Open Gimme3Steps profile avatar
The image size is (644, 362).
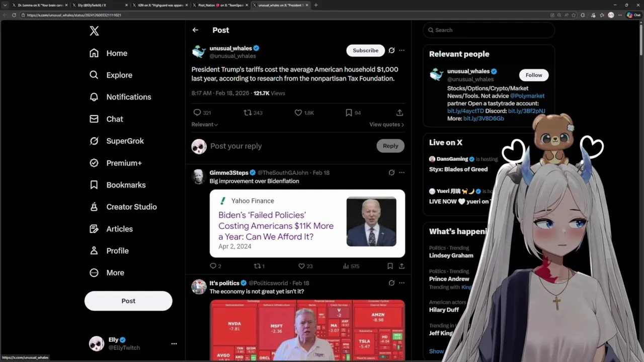[199, 176]
